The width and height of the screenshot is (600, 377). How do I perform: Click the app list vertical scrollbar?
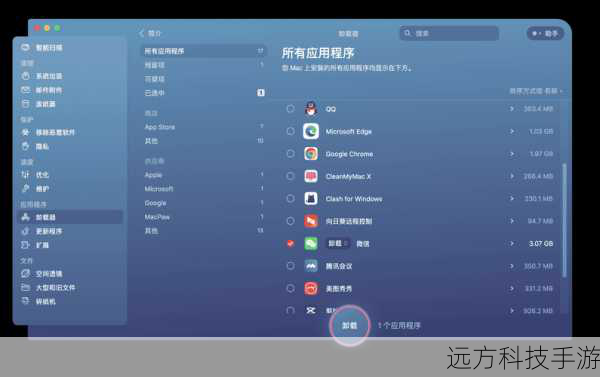564,220
